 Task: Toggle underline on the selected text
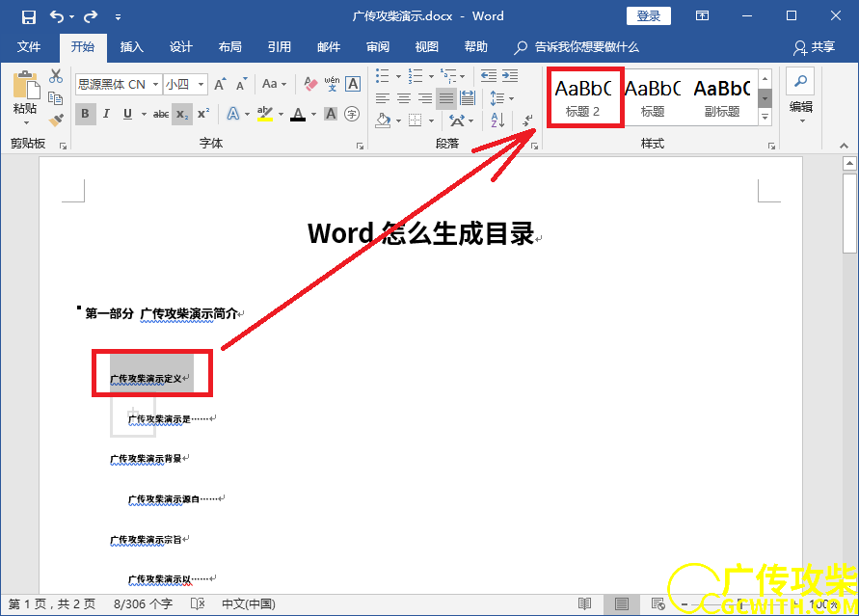127,114
